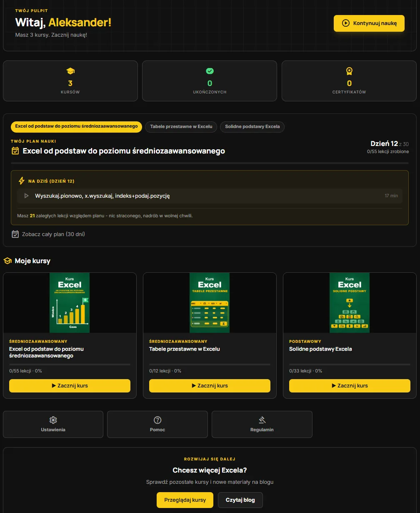Select the Excel od podstaw do poziomu średniozaawansowanego tab
Screen dimensions: 420x513
click(77, 127)
